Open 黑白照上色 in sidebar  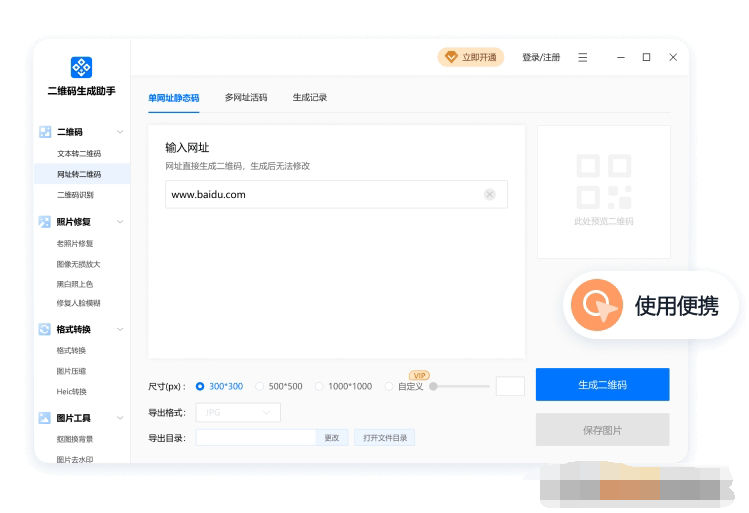(x=75, y=284)
